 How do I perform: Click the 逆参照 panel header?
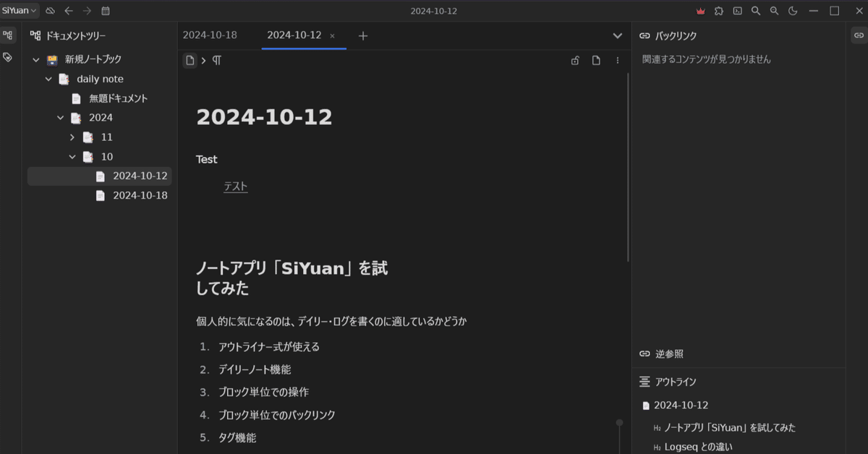pyautogui.click(x=670, y=354)
